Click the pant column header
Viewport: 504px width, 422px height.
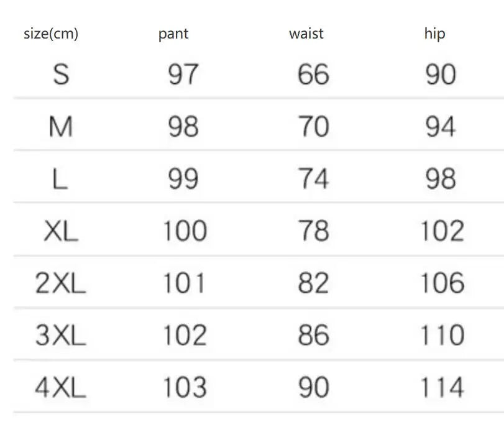tap(173, 34)
